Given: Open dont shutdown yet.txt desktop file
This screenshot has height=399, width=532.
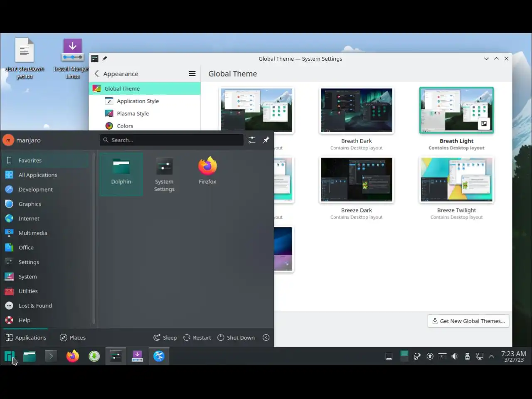Looking at the screenshot, I should [x=25, y=58].
